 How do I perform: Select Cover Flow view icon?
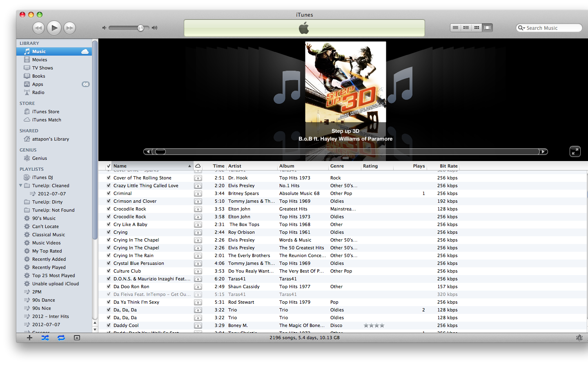click(487, 28)
